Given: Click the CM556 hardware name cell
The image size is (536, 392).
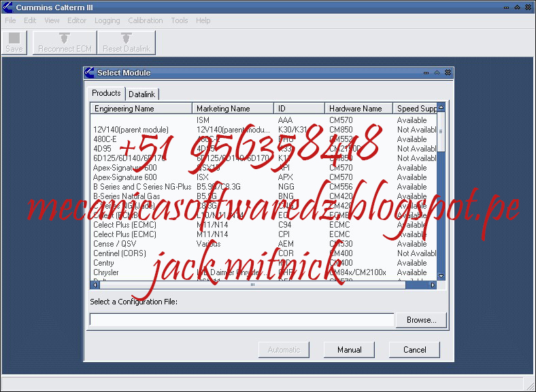Looking at the screenshot, I should point(341,187).
